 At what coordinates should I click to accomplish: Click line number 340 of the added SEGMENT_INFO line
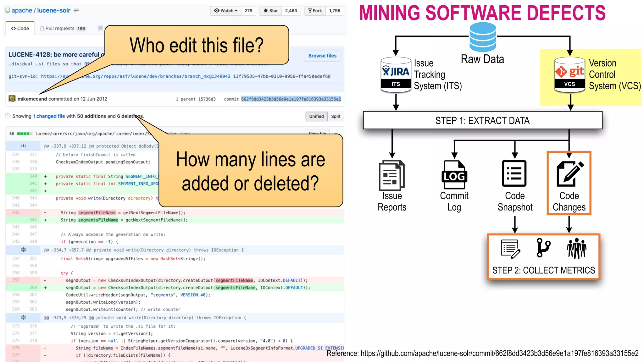(x=33, y=176)
